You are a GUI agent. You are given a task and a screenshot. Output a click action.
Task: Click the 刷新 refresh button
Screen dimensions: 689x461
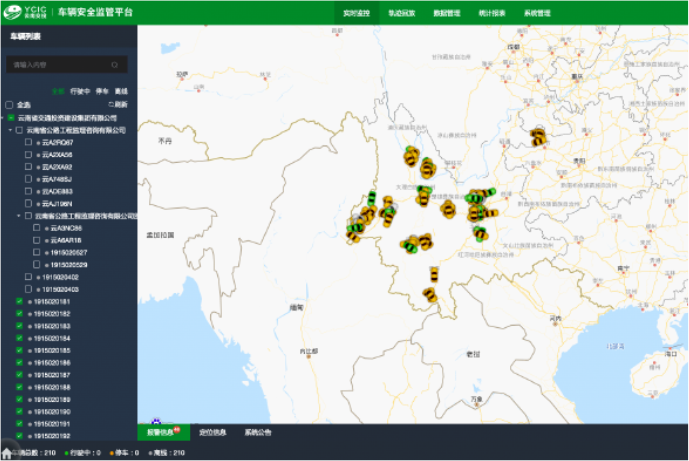pyautogui.click(x=118, y=105)
